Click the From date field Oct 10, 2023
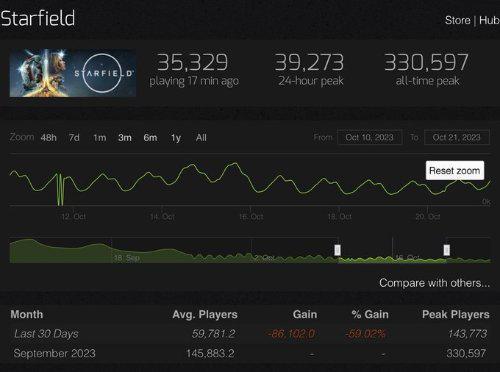 pos(370,137)
